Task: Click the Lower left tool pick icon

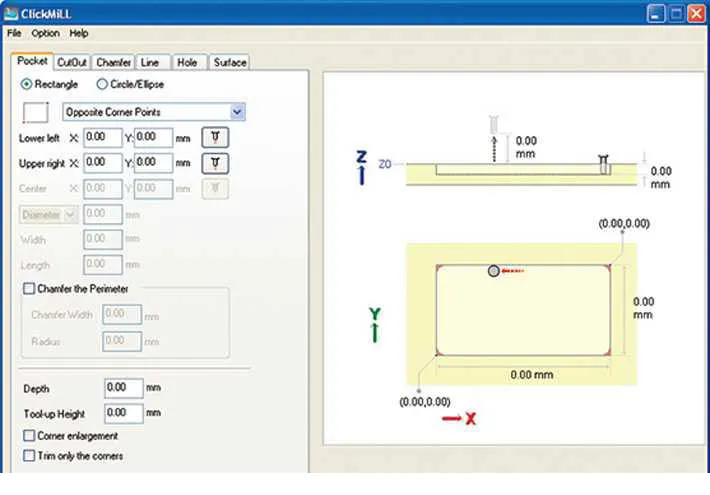Action: point(216,137)
